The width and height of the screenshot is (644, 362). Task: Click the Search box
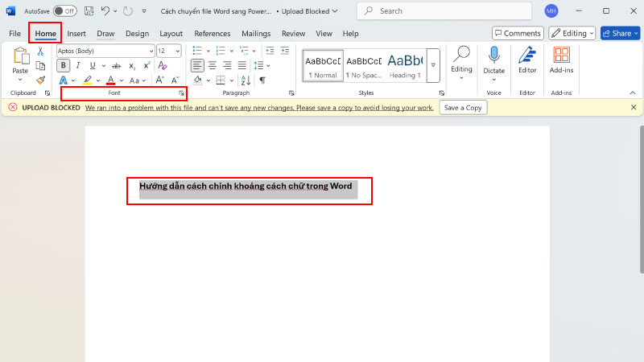444,11
